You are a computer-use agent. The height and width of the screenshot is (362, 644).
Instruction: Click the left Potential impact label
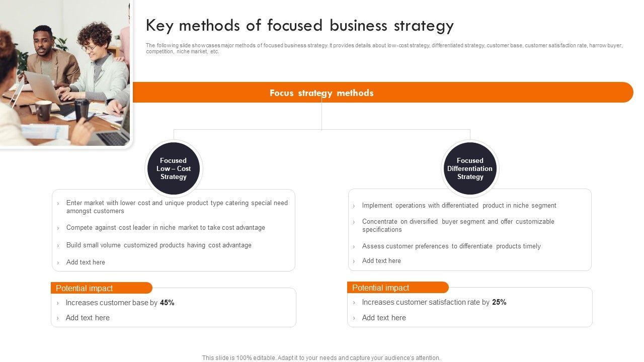tap(85, 288)
